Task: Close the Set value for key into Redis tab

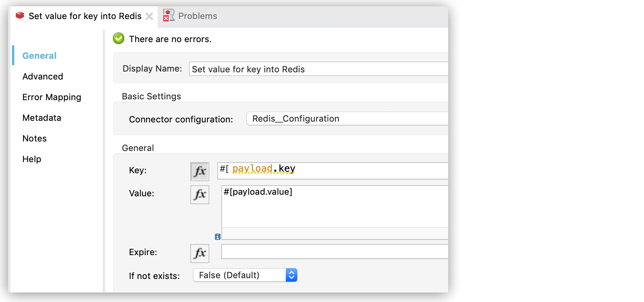Action: (x=149, y=16)
